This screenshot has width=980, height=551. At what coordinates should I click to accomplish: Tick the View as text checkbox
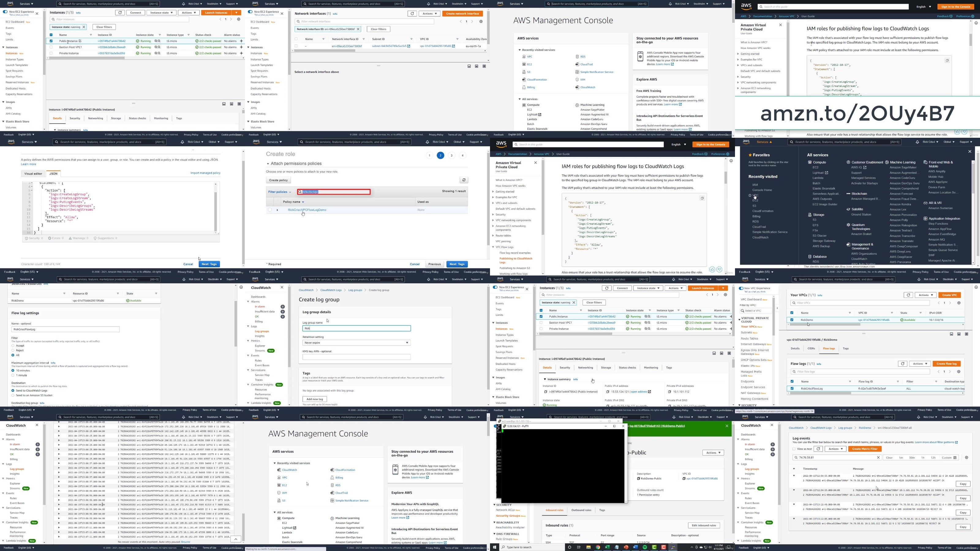[x=794, y=449]
